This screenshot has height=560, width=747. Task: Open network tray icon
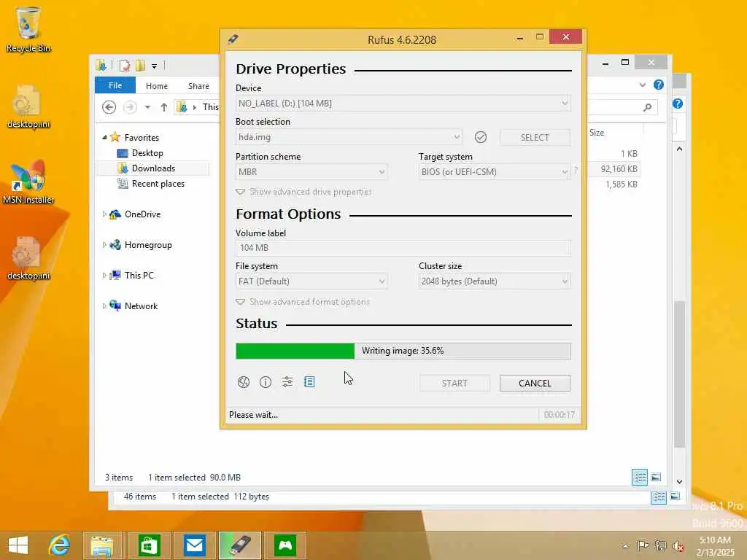tap(660, 545)
